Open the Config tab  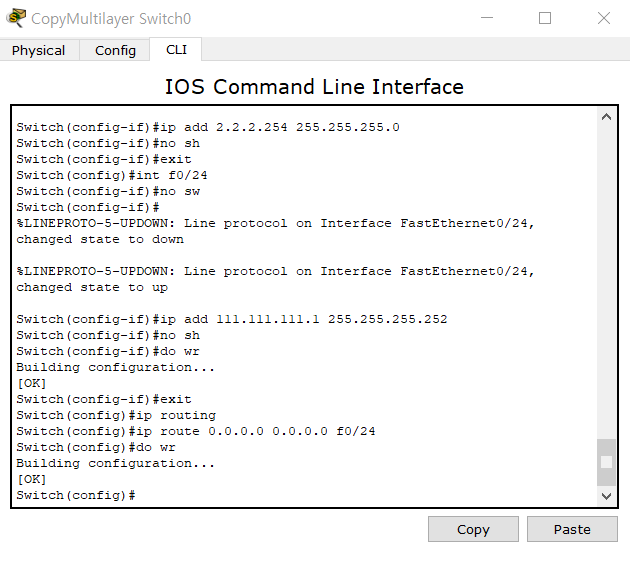115,50
